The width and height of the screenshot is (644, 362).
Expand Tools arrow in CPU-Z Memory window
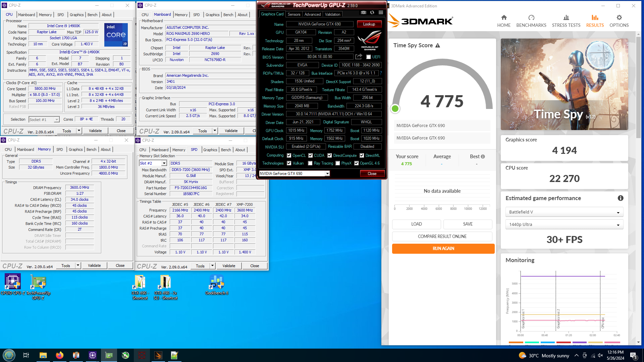click(x=78, y=265)
